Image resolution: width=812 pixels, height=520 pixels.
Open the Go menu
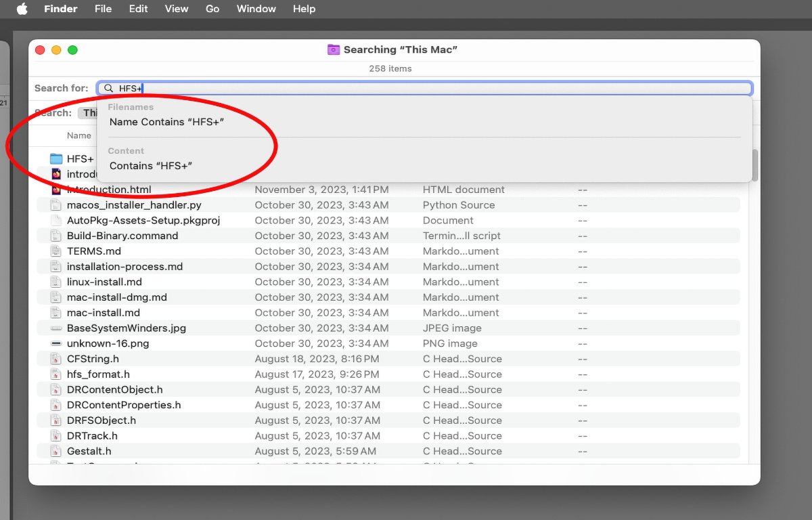[212, 9]
